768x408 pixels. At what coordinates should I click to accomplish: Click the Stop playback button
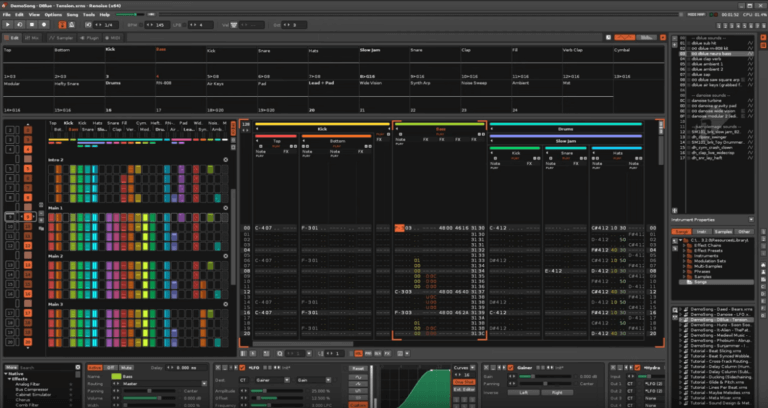tap(31, 25)
